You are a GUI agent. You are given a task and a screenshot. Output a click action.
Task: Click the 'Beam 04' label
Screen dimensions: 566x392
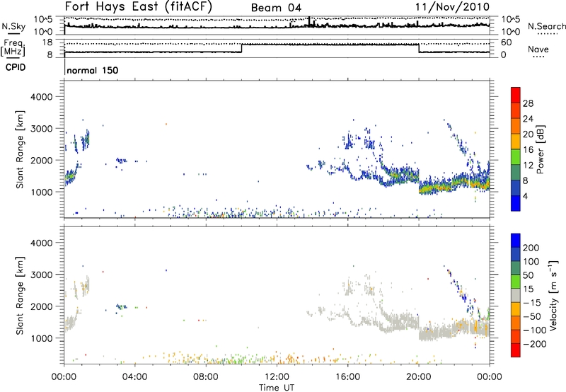pyautogui.click(x=276, y=8)
